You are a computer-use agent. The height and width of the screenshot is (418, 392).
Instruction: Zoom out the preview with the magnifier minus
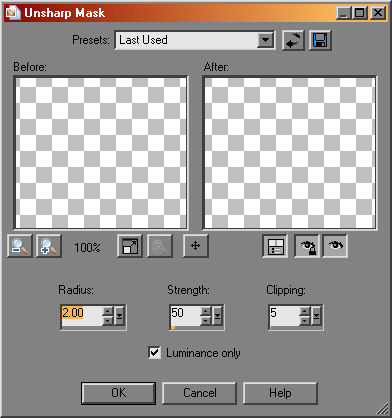20,246
